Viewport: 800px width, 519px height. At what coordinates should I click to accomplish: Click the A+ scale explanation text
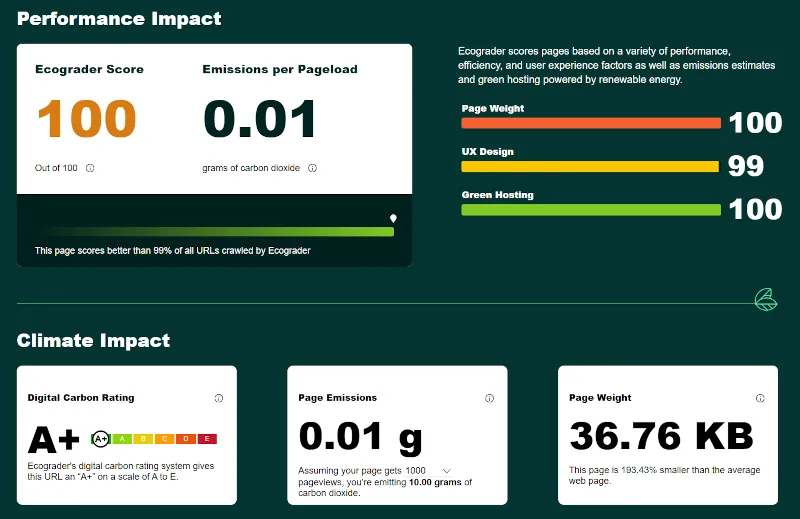pos(121,472)
